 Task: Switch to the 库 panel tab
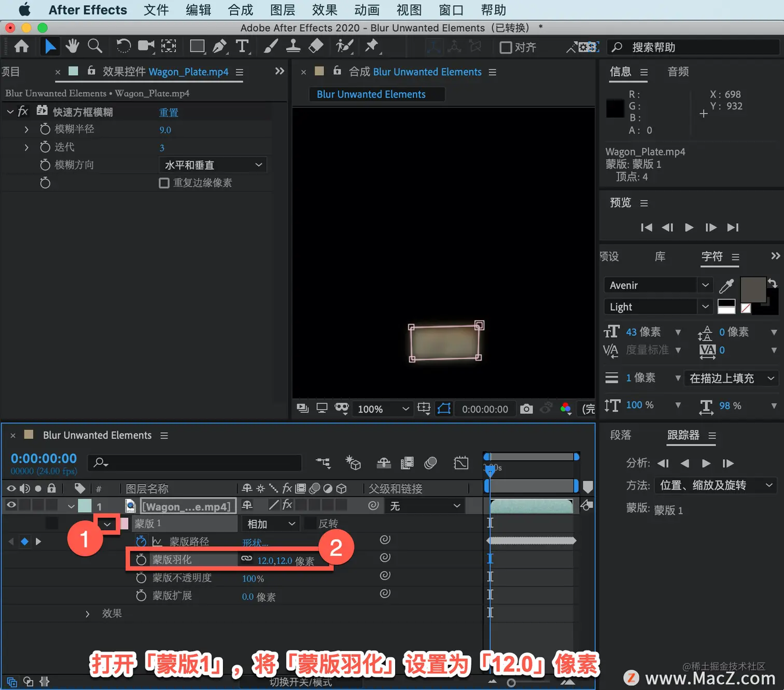click(660, 256)
